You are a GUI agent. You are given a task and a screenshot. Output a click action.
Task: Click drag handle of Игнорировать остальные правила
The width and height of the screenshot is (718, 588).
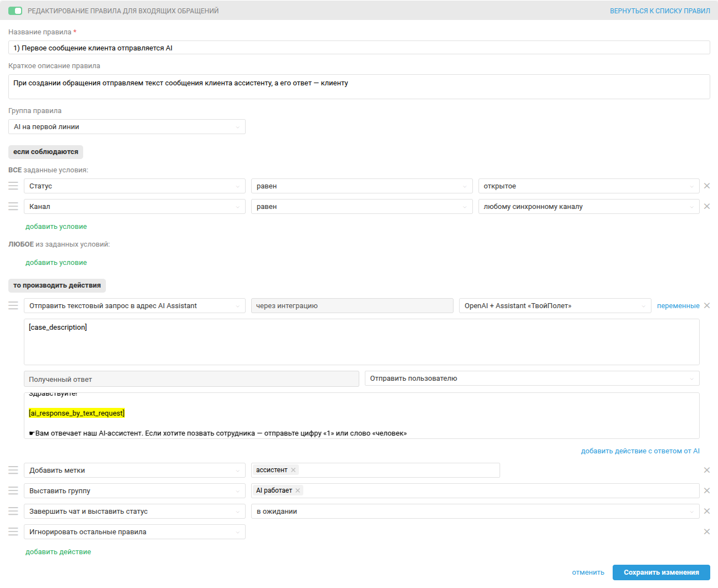(x=13, y=532)
